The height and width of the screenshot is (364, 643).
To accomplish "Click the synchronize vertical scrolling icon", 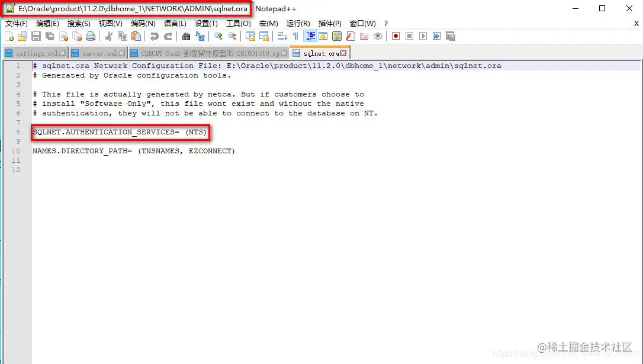I will [250, 37].
